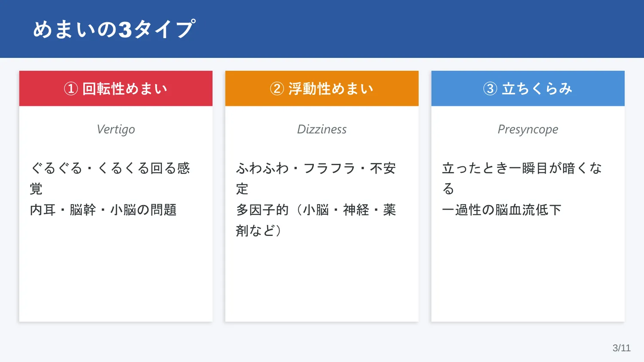Select the orange 浮動性めまい card header
644x362 pixels.
click(322, 88)
